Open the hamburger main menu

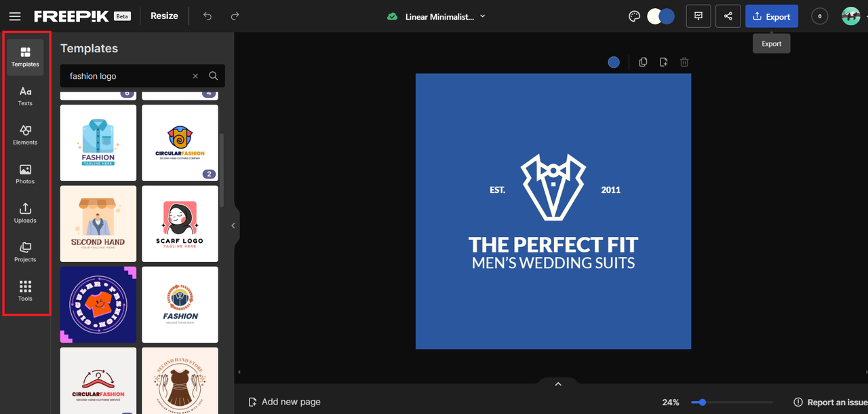(15, 16)
